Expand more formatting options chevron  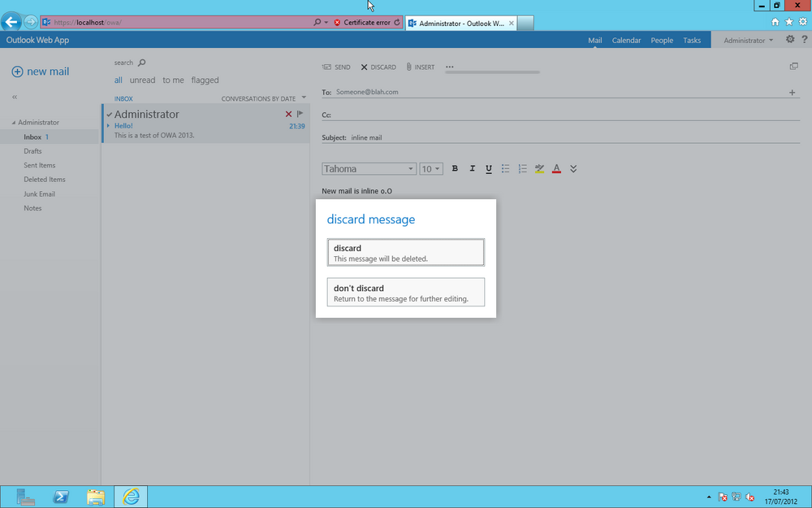tap(573, 168)
